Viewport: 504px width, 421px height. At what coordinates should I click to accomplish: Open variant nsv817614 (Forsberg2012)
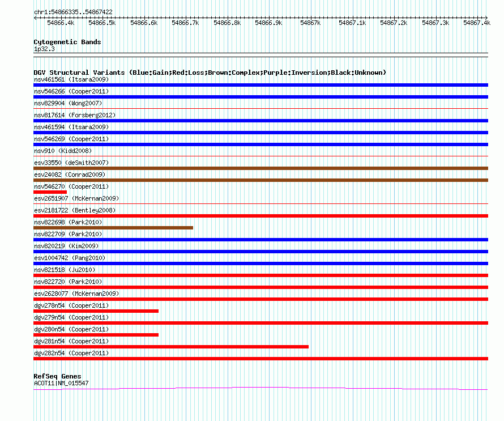(x=75, y=115)
